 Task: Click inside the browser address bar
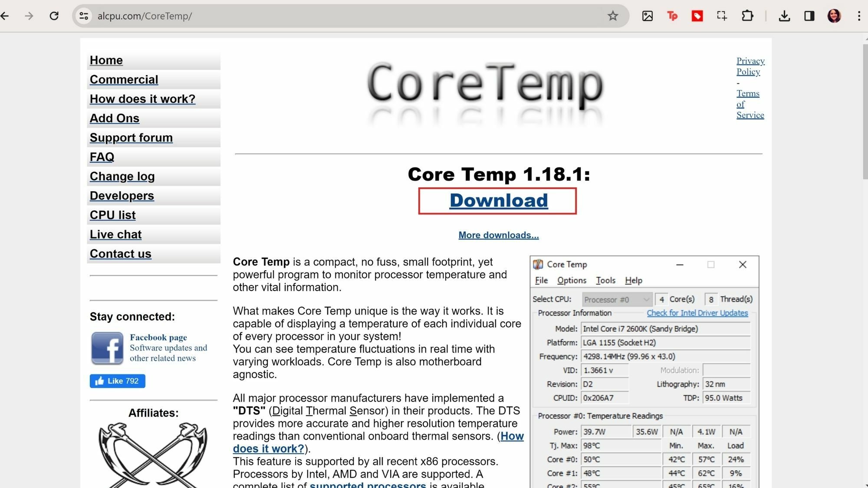point(304,16)
